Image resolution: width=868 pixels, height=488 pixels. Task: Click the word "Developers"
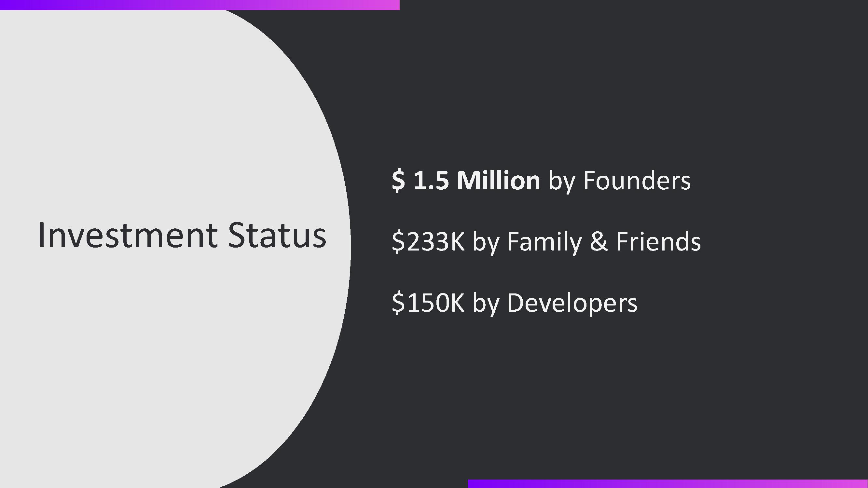point(572,304)
